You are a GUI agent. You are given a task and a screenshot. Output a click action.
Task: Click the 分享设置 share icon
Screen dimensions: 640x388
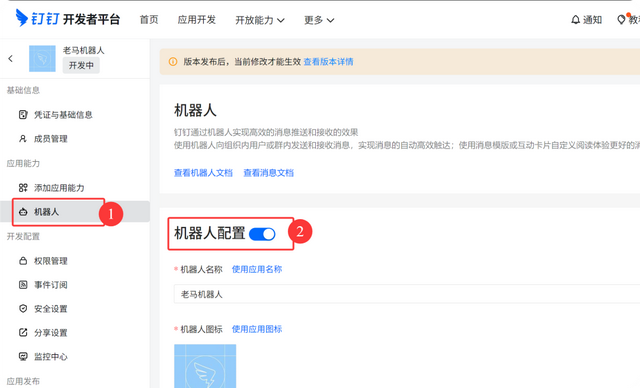pyautogui.click(x=23, y=333)
